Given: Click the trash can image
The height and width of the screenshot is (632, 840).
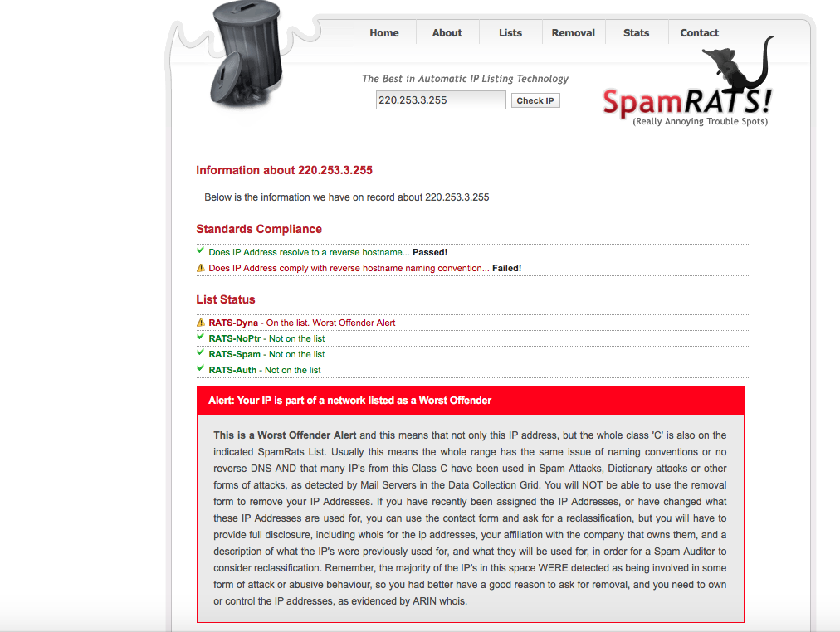Looking at the screenshot, I should [246, 55].
